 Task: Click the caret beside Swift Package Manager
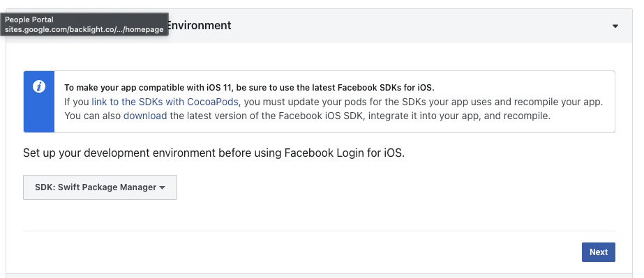(163, 188)
